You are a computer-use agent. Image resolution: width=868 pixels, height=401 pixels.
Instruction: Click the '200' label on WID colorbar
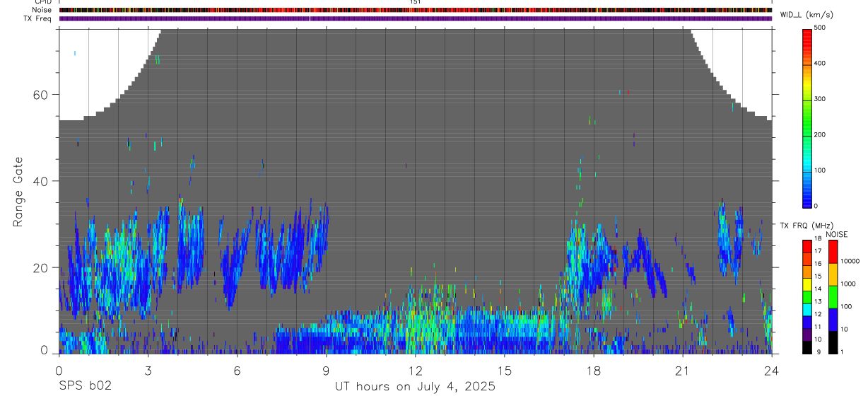[x=820, y=134]
